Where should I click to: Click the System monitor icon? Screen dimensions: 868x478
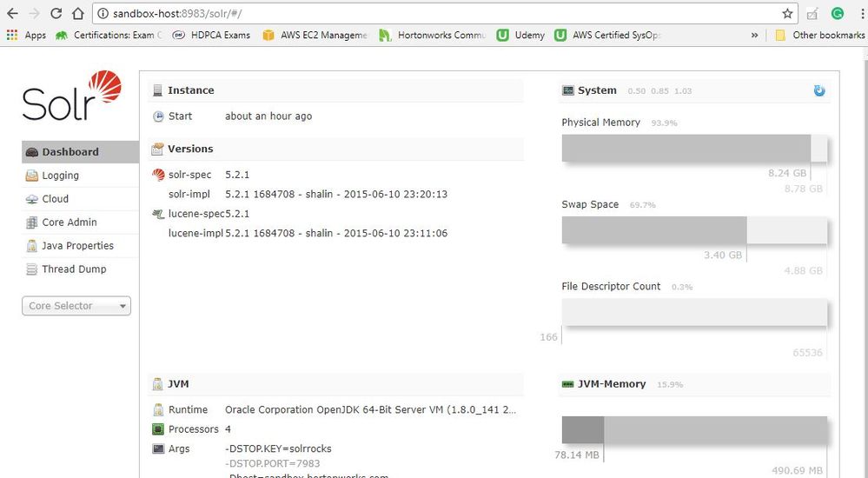(568, 90)
